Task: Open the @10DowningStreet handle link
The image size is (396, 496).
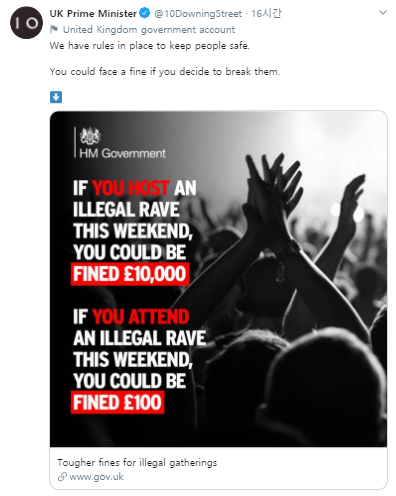Action: [198, 14]
